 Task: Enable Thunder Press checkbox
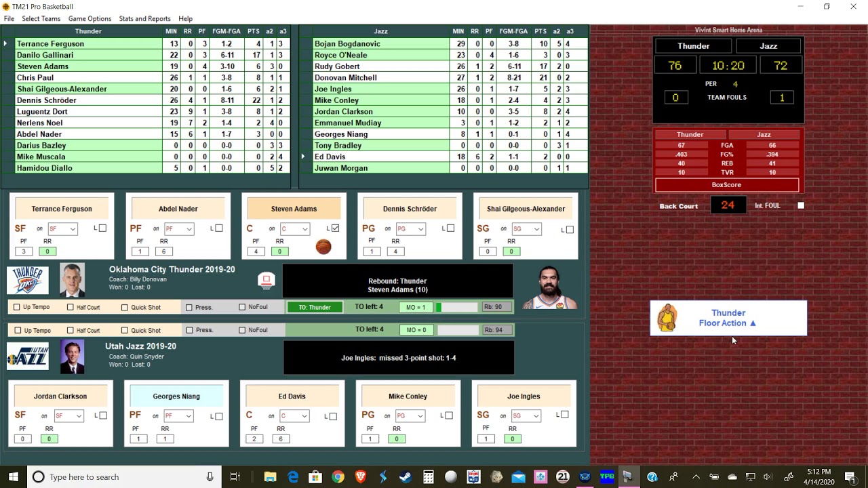click(189, 308)
